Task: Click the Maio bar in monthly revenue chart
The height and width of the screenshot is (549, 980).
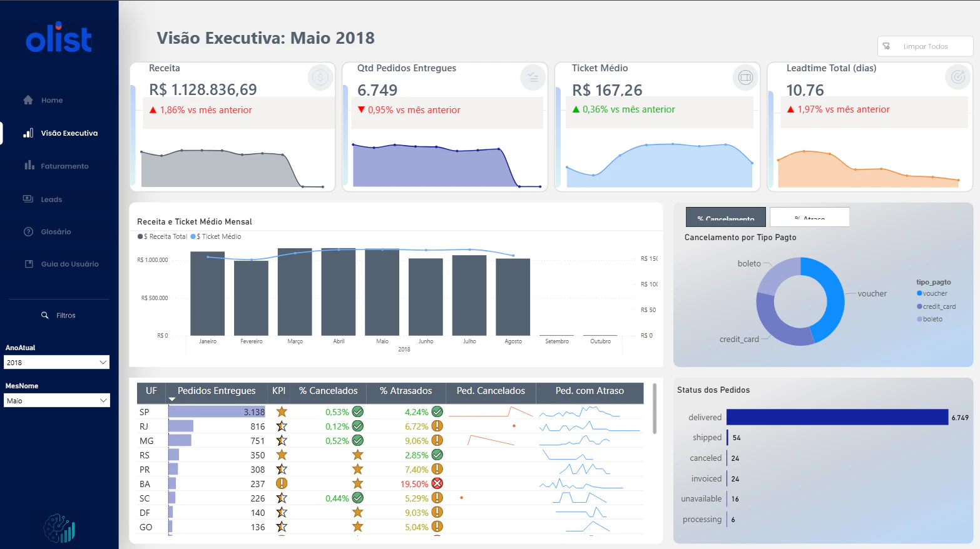Action: pos(382,291)
